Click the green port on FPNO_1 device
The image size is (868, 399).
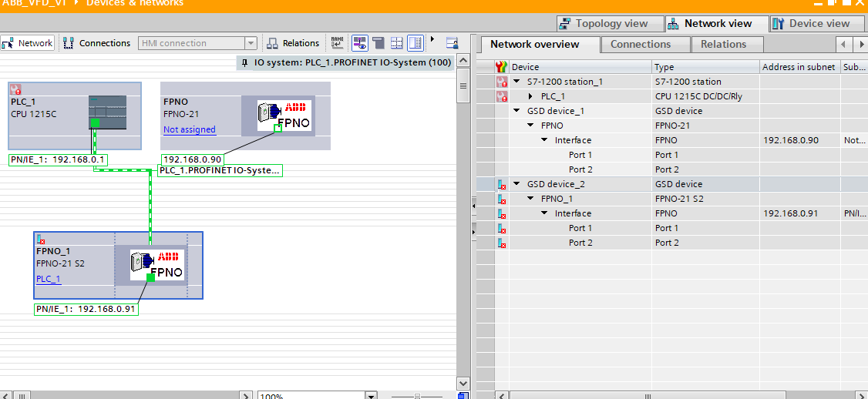(x=150, y=277)
